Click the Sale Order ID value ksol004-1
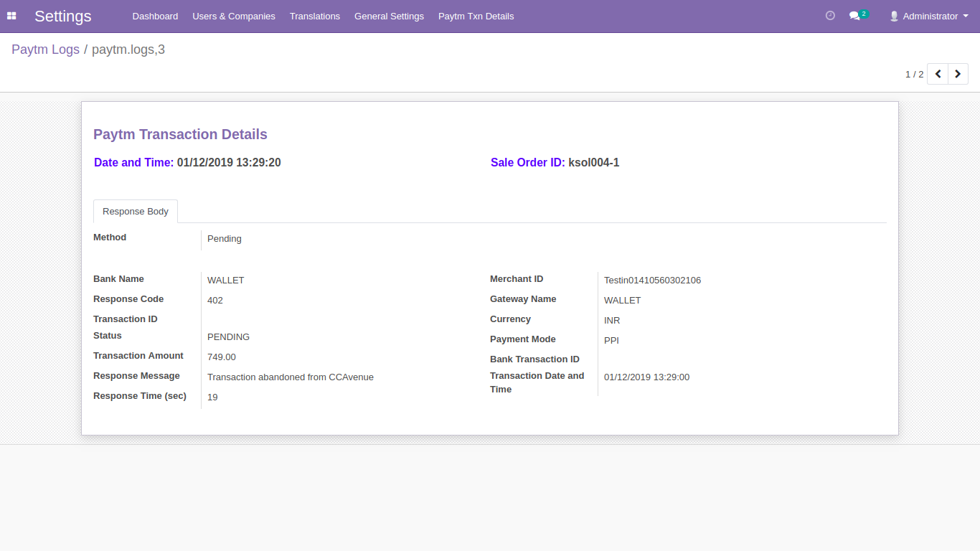 [x=593, y=163]
